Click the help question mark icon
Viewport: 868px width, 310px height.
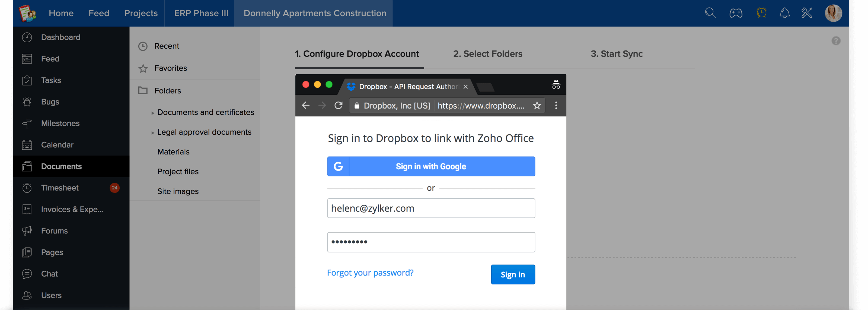[x=836, y=41]
